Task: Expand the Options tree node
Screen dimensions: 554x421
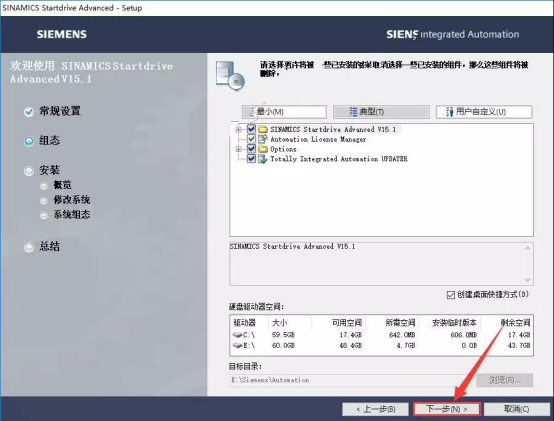Action: pyautogui.click(x=238, y=149)
